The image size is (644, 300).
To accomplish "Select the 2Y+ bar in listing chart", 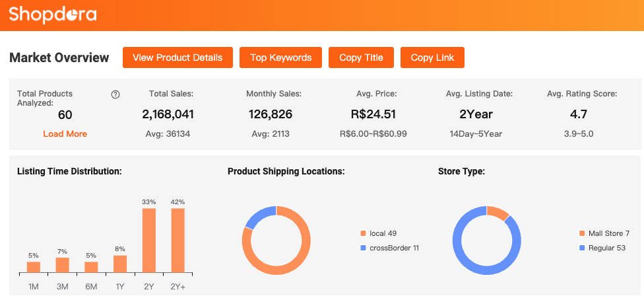I will (177, 241).
